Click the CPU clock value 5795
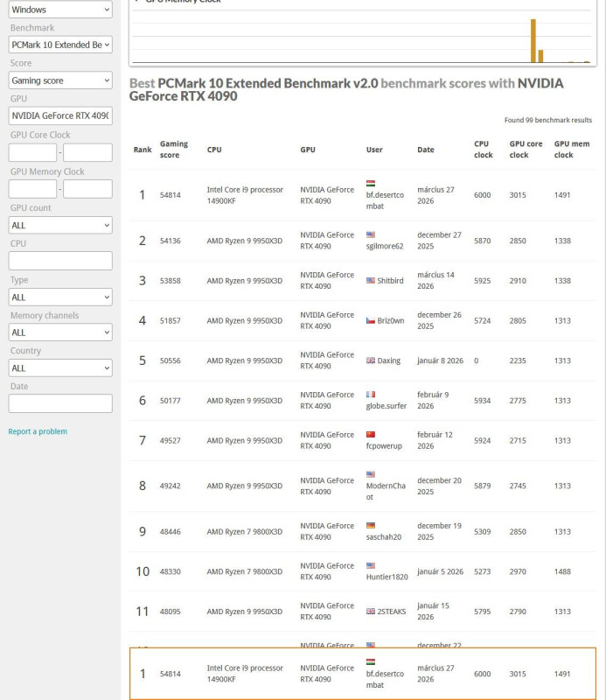This screenshot has width=606, height=700. pos(482,611)
